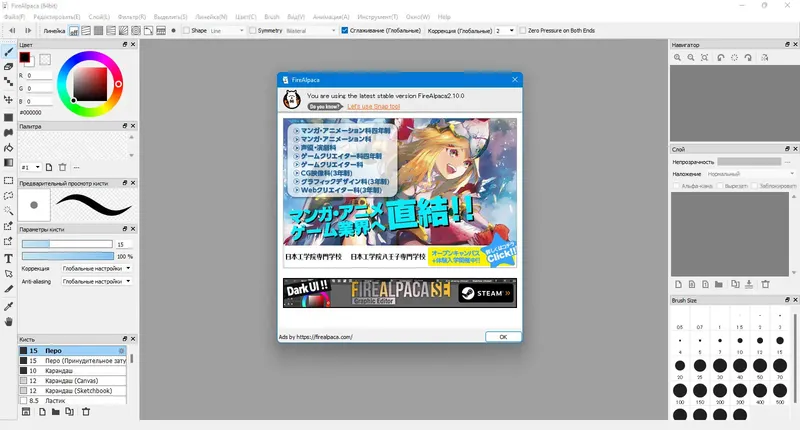Select the Bucket fill tool
Screen dimensions: 800x430
tap(9, 147)
